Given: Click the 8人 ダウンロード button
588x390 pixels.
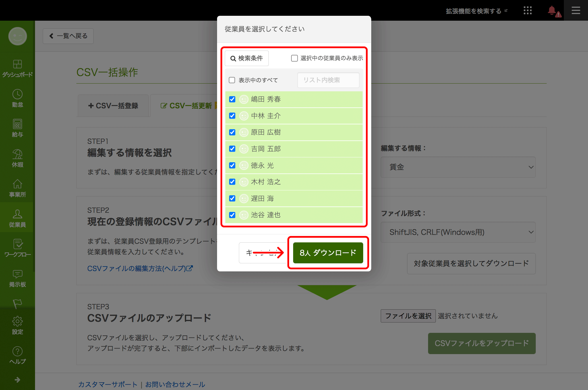Looking at the screenshot, I should tap(328, 253).
